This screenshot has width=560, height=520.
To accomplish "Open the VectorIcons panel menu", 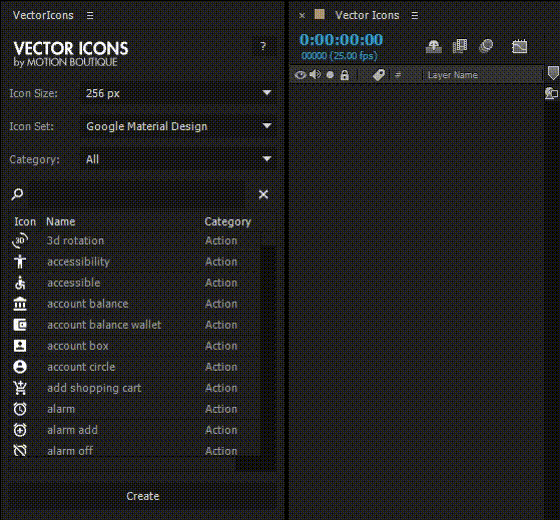I will click(90, 15).
